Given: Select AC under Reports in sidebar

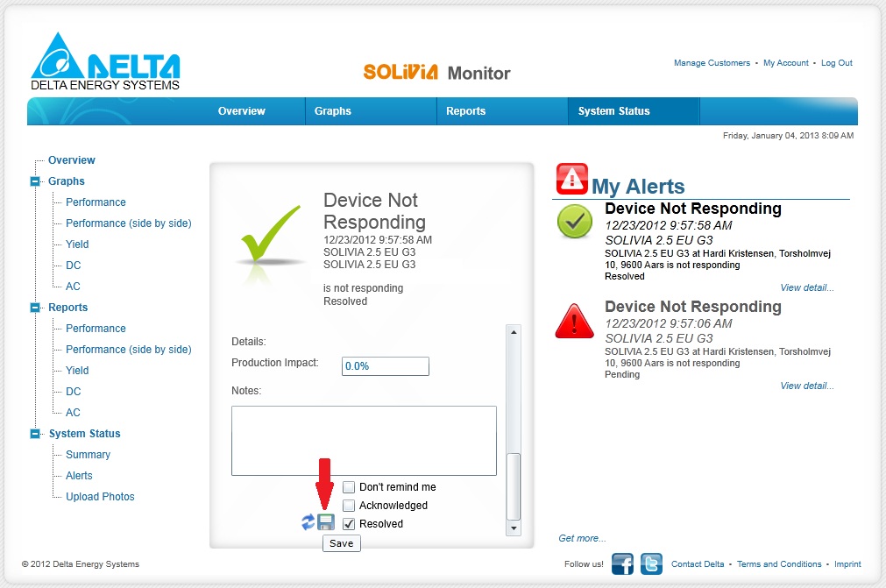Looking at the screenshot, I should click(73, 413).
